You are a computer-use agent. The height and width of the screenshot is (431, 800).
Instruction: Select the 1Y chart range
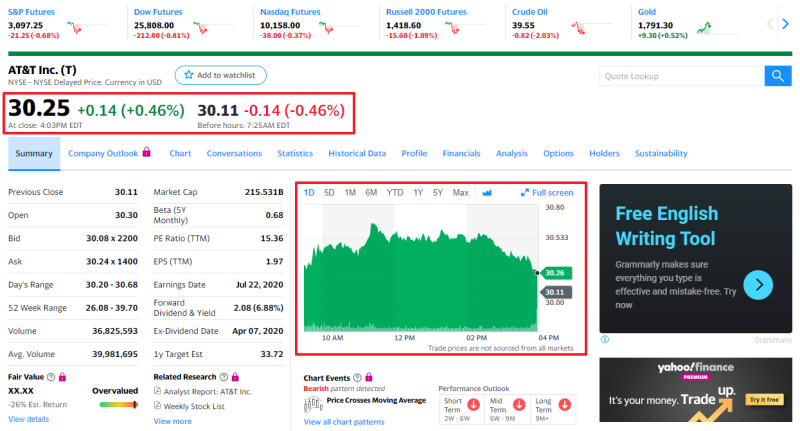(418, 193)
